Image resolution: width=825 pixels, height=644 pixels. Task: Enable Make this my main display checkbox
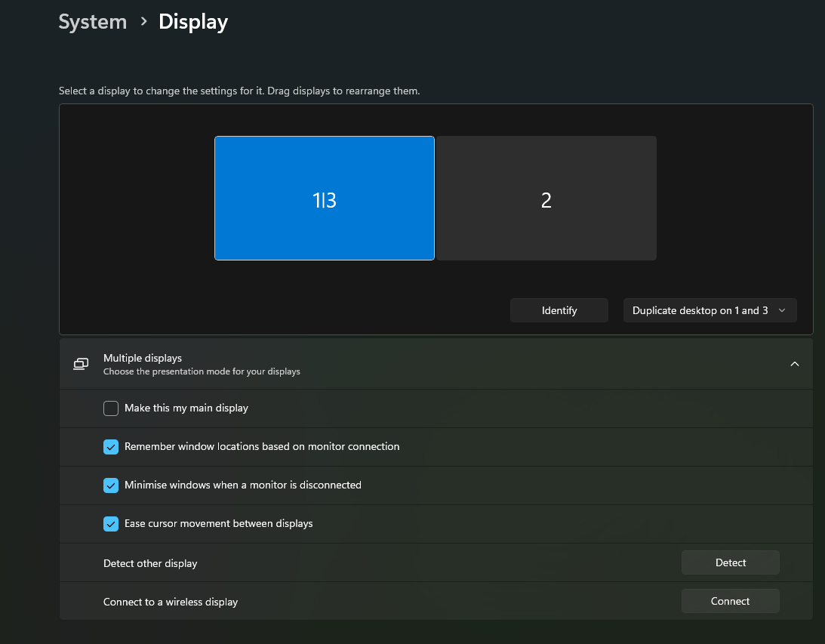tap(111, 408)
